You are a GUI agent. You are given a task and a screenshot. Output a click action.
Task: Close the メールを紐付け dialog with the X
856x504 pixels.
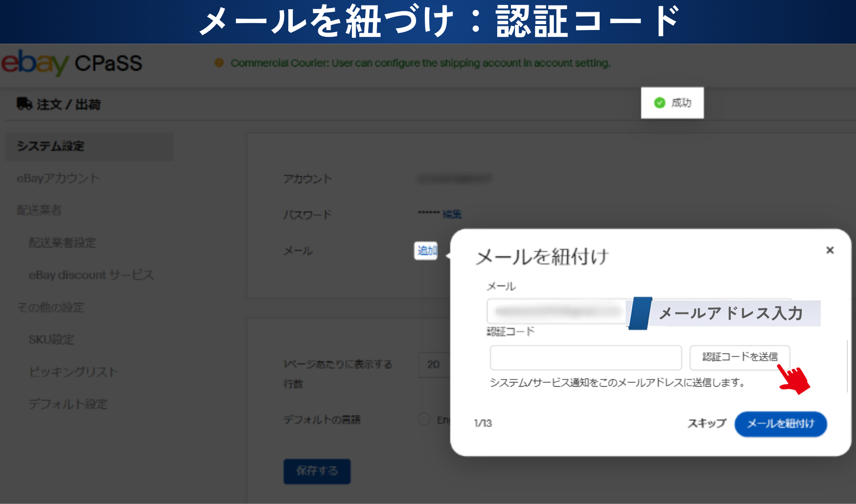[x=830, y=250]
